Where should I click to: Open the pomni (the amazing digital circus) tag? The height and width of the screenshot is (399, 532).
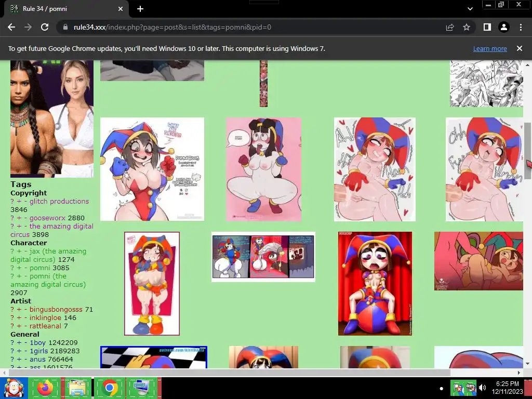click(x=48, y=280)
